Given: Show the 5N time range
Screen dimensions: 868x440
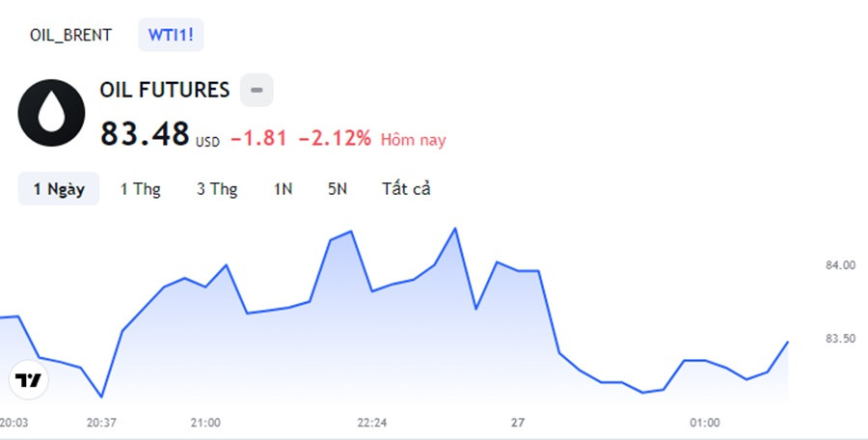Looking at the screenshot, I should 337,189.
